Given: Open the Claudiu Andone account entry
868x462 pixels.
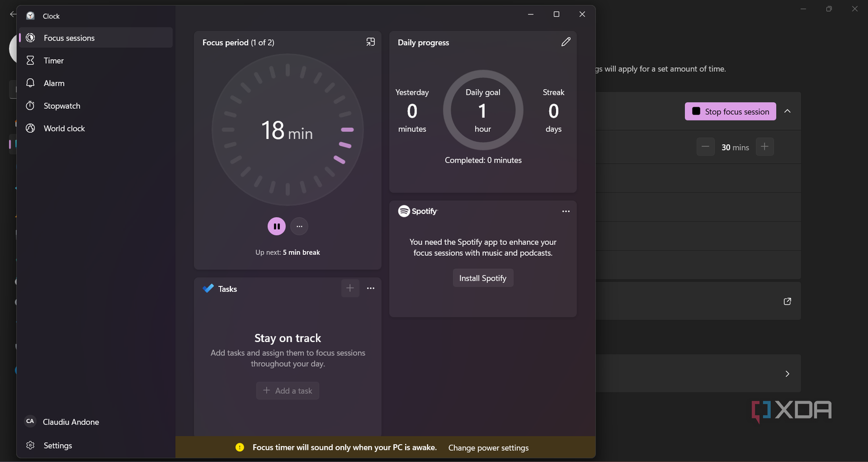Looking at the screenshot, I should click(x=96, y=421).
